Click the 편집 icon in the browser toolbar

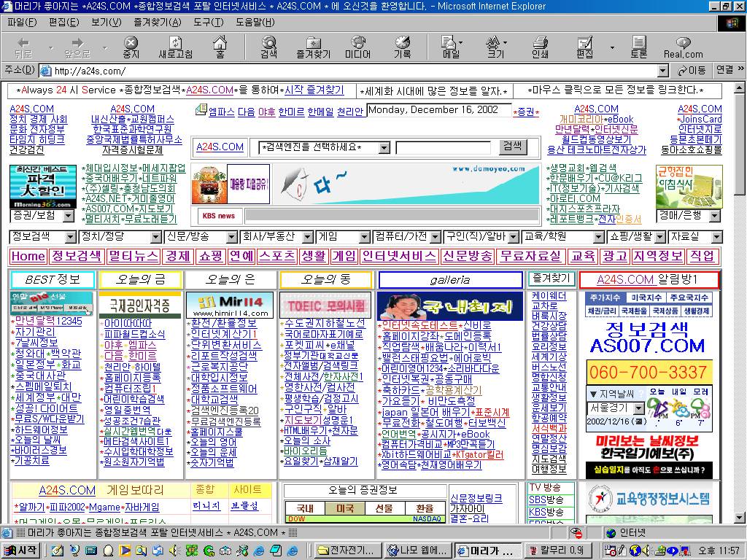click(584, 47)
